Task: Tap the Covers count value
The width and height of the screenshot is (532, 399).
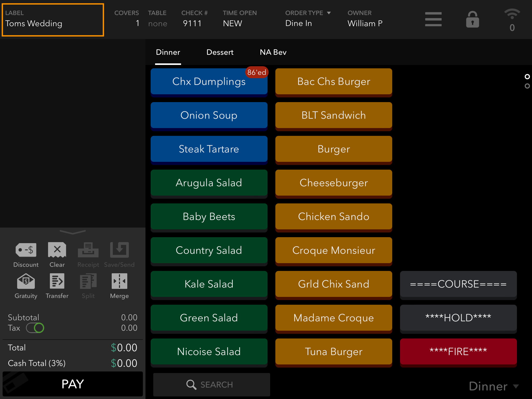Action: point(137,23)
